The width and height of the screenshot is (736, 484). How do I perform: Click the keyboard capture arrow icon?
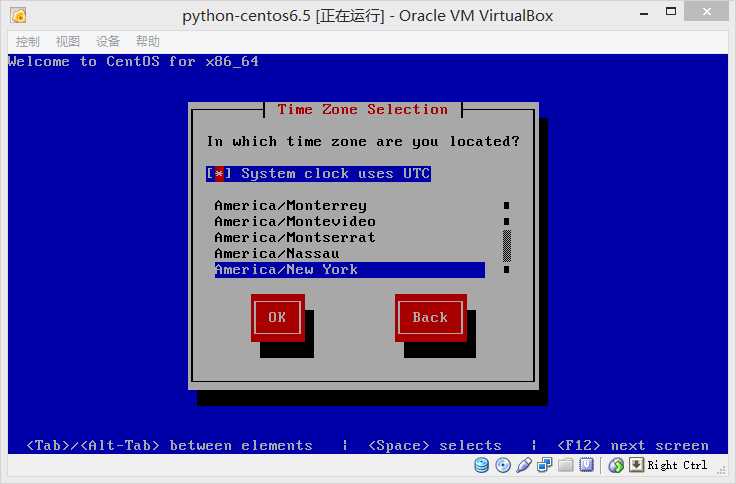636,465
